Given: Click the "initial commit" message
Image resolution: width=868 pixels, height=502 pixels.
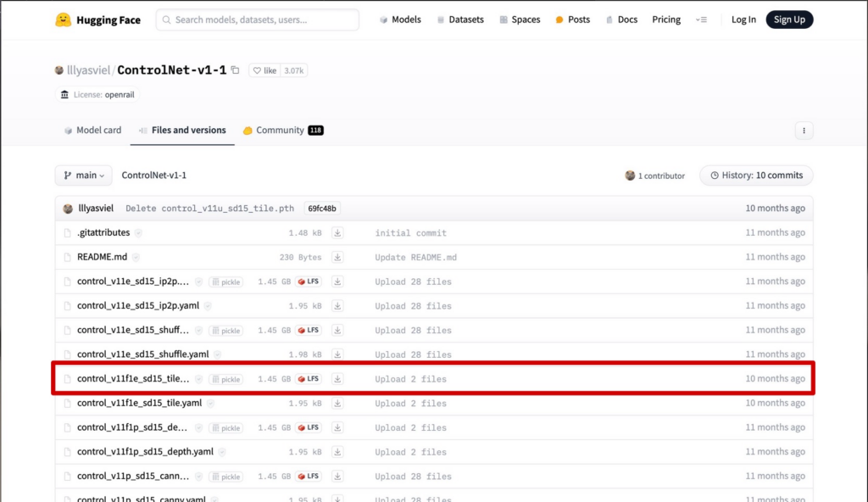Looking at the screenshot, I should (x=411, y=233).
